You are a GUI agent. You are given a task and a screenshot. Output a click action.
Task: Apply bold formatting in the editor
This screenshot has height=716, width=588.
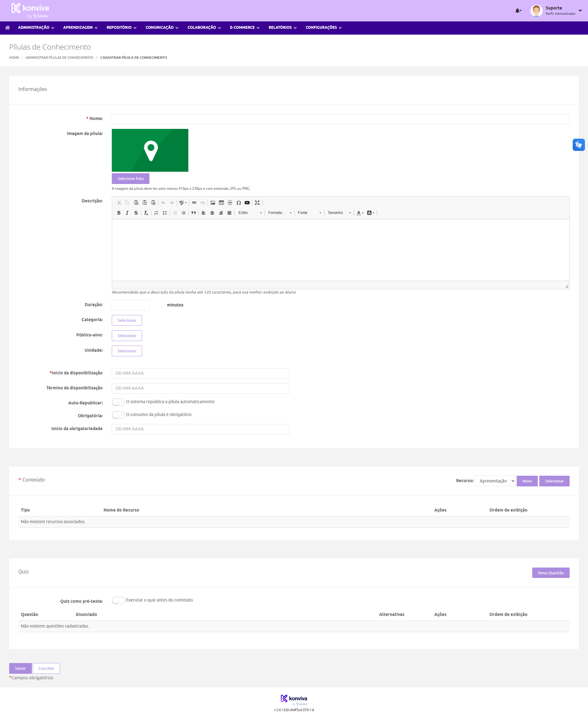point(119,213)
